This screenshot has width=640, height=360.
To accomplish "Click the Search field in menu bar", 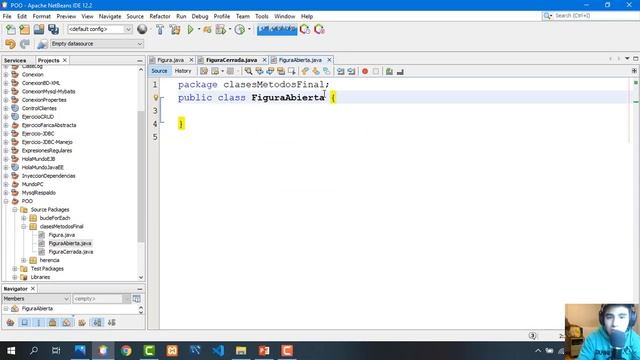I will (x=590, y=16).
